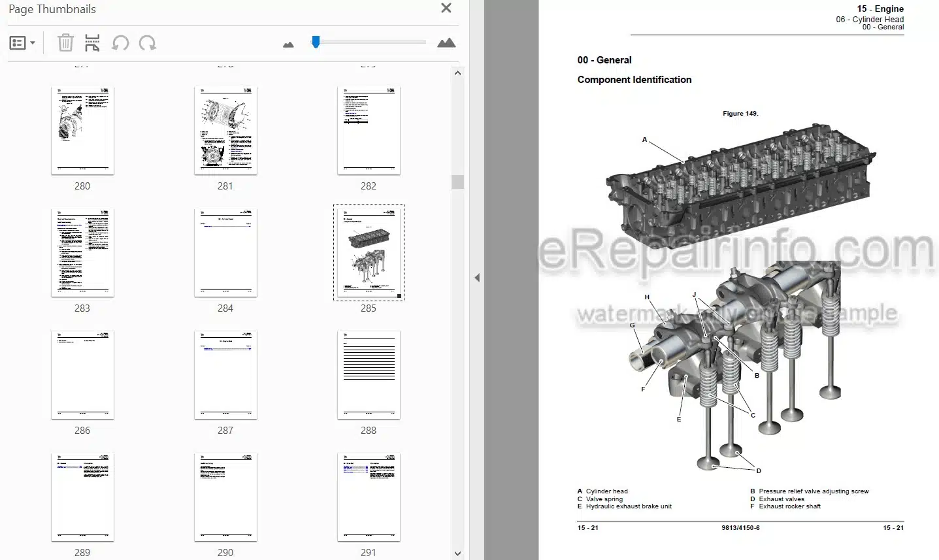Click the 'Cylinder head' legend entry

click(606, 491)
